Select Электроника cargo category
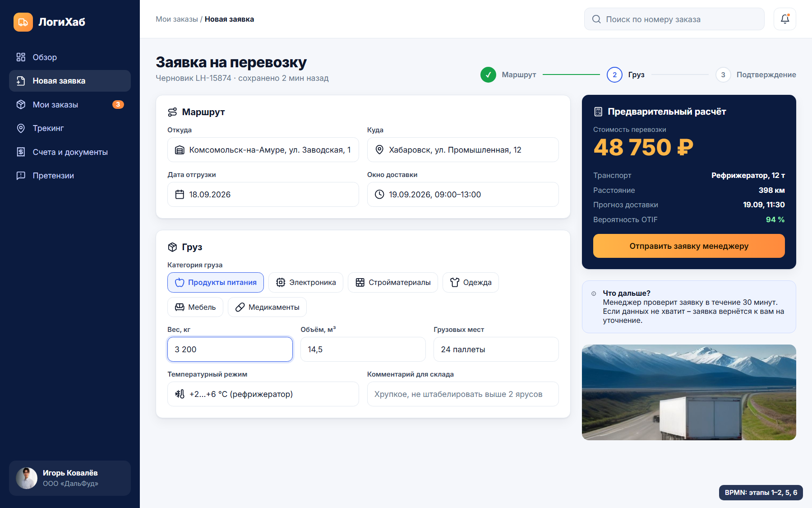 306,282
